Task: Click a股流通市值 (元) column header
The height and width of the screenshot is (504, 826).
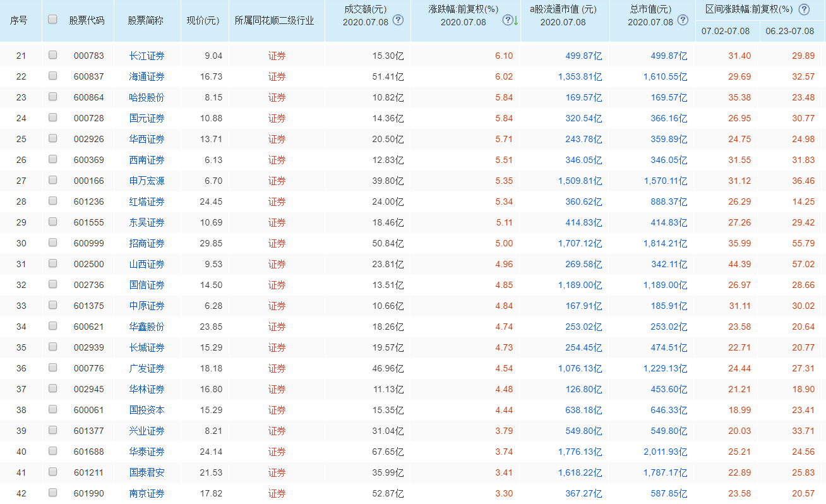Action: pyautogui.click(x=563, y=9)
